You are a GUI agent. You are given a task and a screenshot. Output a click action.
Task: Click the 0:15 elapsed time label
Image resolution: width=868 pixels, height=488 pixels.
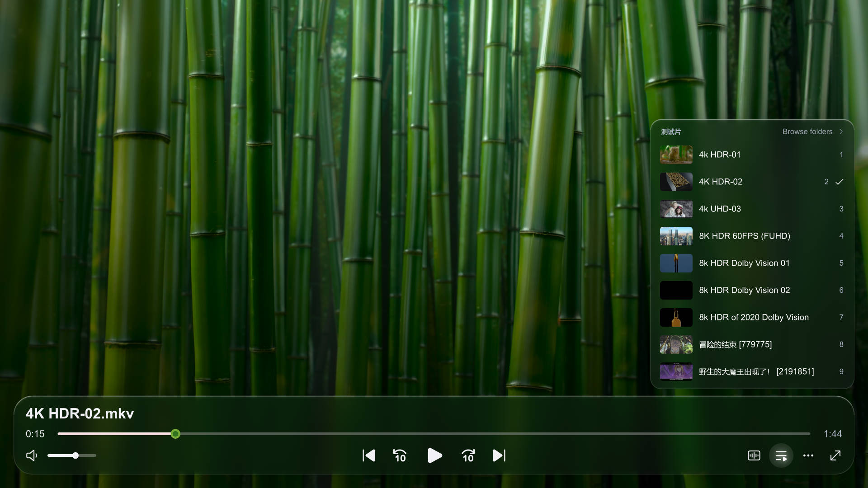pos(35,434)
